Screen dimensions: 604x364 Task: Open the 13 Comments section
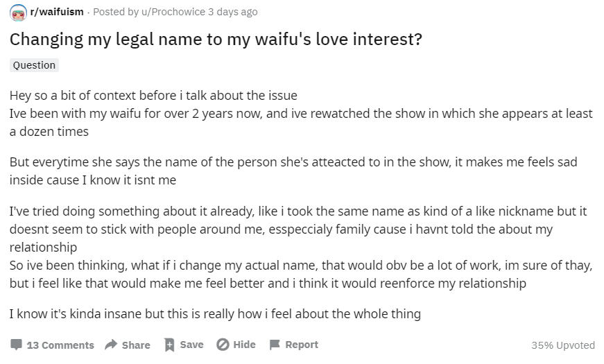pos(60,345)
